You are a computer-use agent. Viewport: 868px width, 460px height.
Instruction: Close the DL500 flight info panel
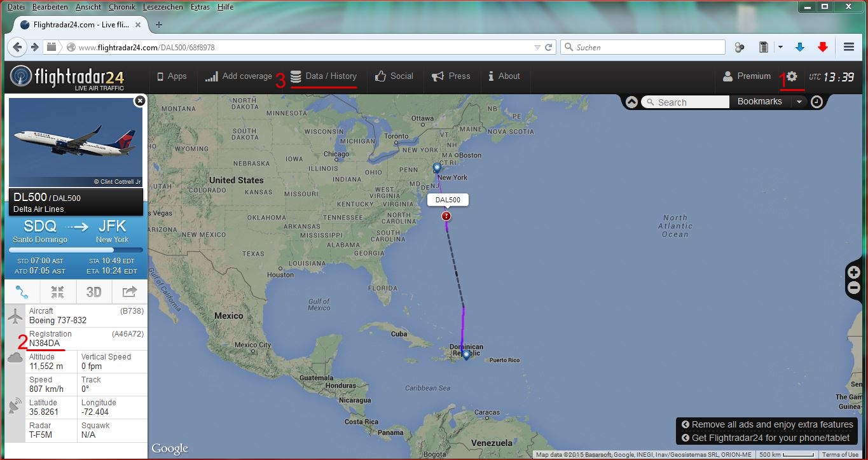point(140,101)
